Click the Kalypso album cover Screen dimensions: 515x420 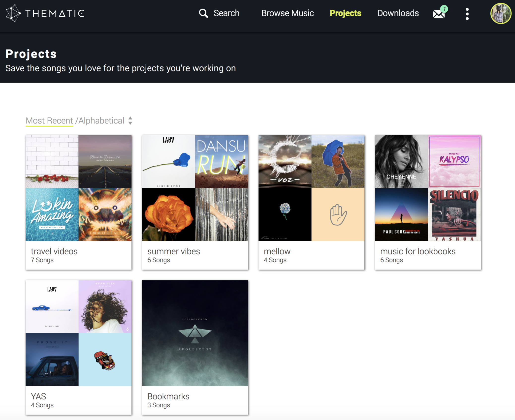454,162
